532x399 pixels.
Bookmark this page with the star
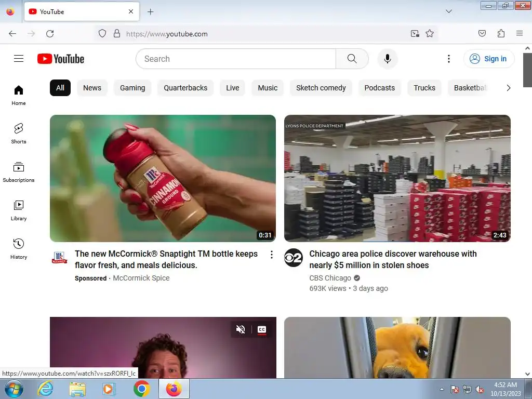point(430,34)
